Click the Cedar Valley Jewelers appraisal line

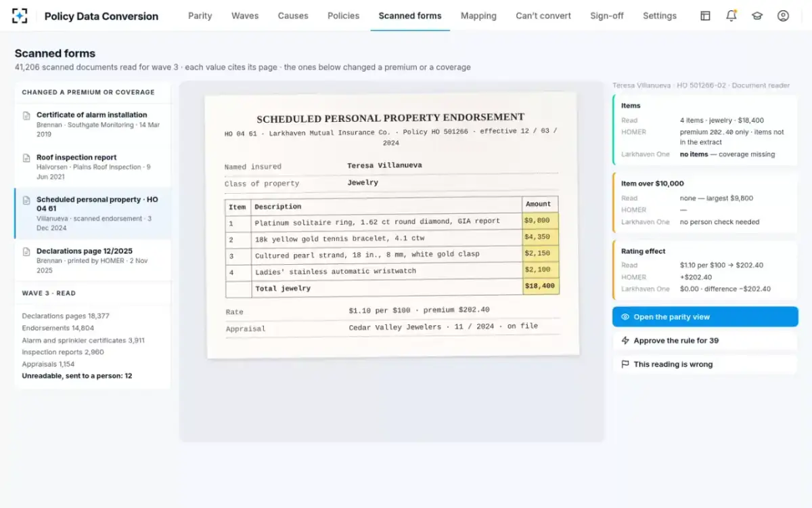coord(443,326)
